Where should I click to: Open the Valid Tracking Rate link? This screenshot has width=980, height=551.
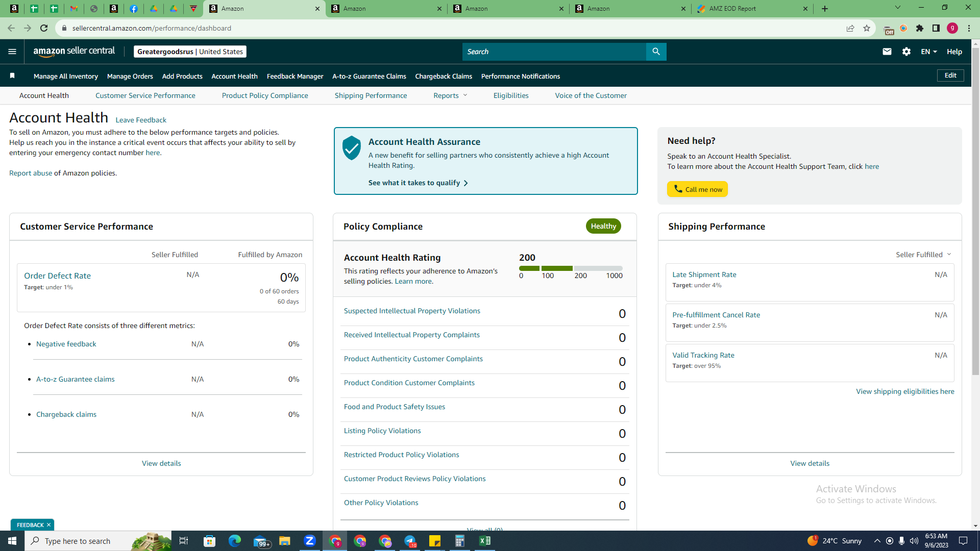[x=703, y=355]
